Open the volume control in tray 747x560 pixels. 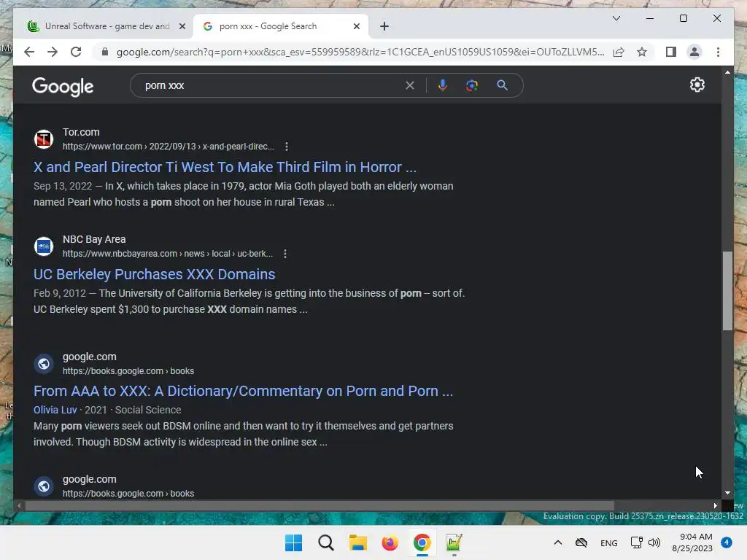coord(654,542)
